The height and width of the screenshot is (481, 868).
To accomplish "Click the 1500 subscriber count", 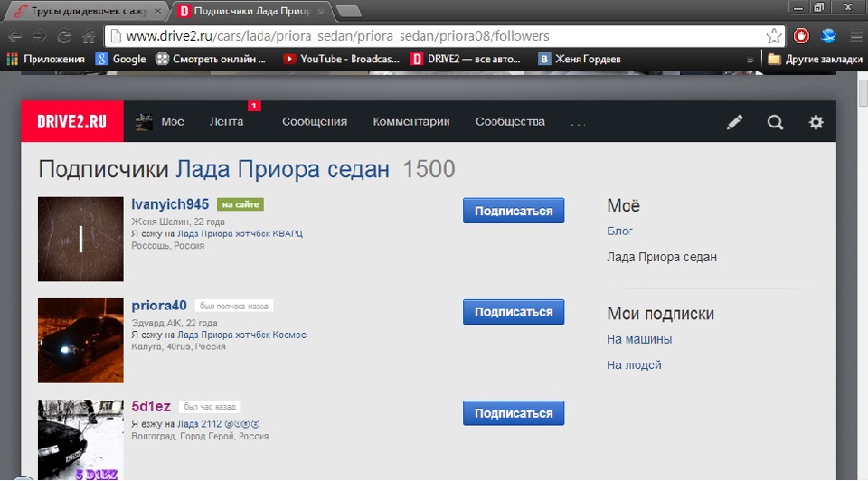I will tap(429, 169).
